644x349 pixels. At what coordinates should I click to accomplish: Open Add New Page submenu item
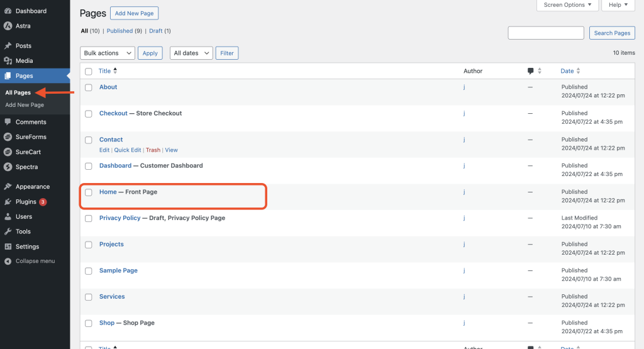25,105
